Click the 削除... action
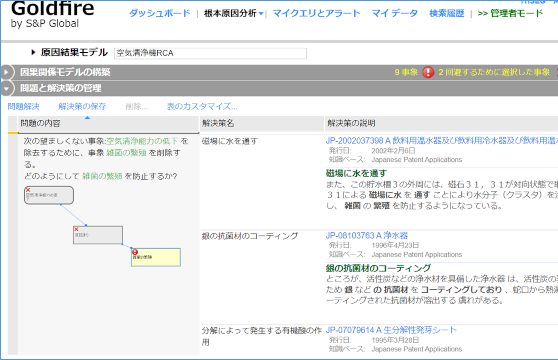 pos(136,106)
